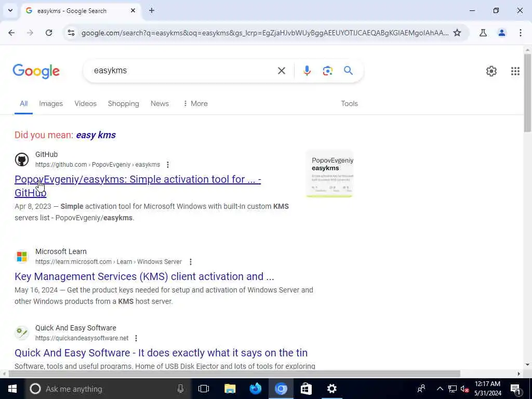Click the Cortana Ask me anything box
This screenshot has height=399, width=532.
click(107, 389)
